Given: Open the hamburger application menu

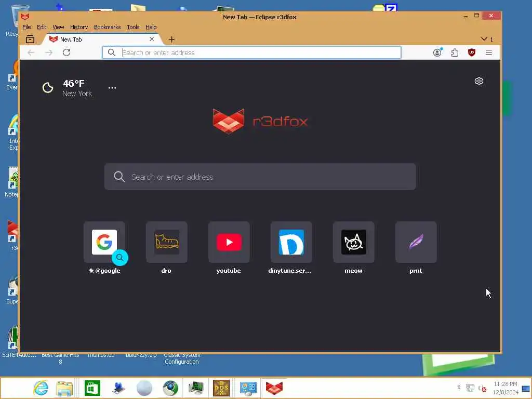Looking at the screenshot, I should pyautogui.click(x=488, y=52).
